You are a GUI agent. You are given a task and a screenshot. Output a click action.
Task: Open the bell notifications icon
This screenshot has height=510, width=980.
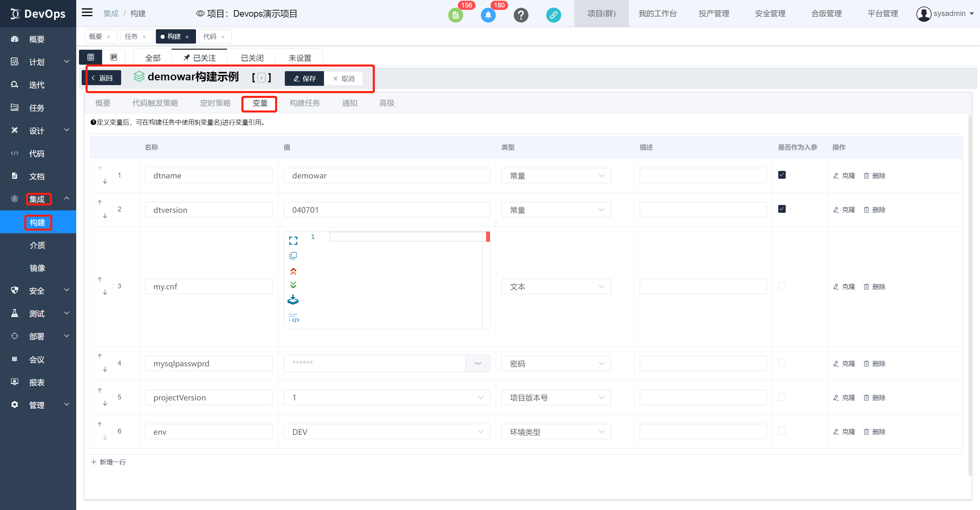[488, 15]
